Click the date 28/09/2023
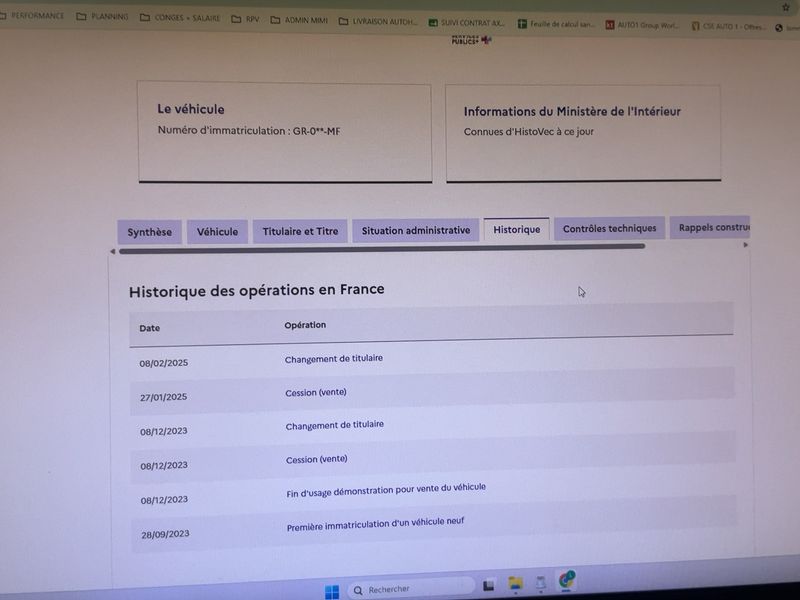The width and height of the screenshot is (800, 600). coord(165,534)
